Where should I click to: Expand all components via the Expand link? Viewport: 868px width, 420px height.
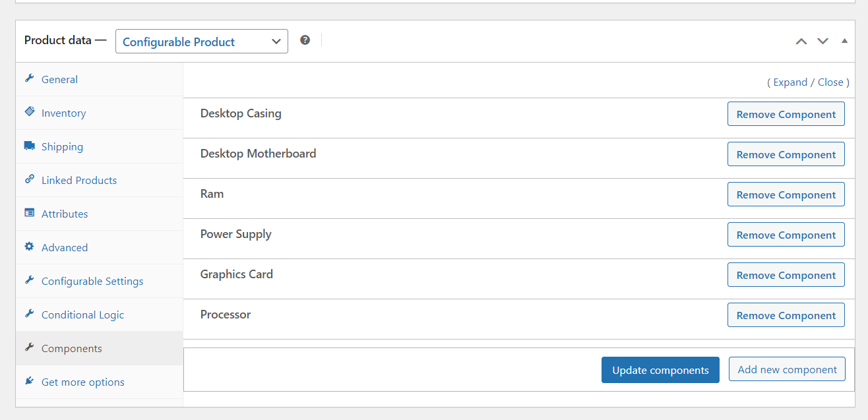(790, 82)
